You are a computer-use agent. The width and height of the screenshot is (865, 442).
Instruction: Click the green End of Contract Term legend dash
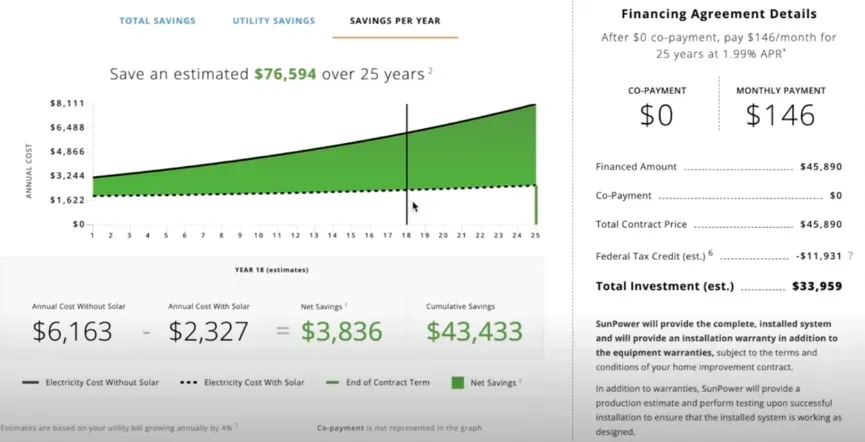click(332, 382)
